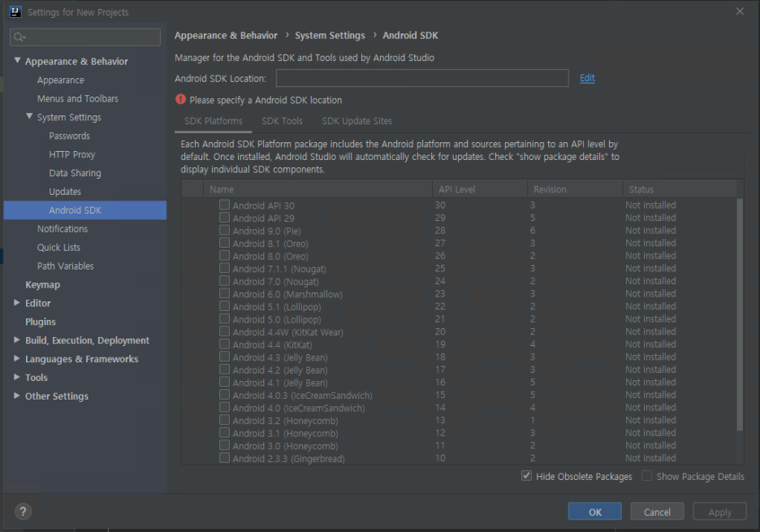Image resolution: width=760 pixels, height=532 pixels.
Task: Select the Android 4.4W (KitKat Wear) row name
Action: [288, 332]
